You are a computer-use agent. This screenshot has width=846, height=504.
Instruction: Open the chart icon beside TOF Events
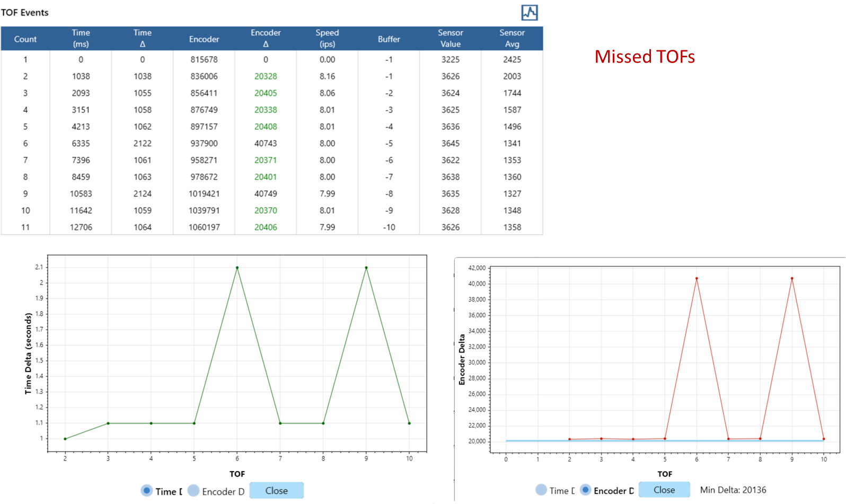[529, 13]
